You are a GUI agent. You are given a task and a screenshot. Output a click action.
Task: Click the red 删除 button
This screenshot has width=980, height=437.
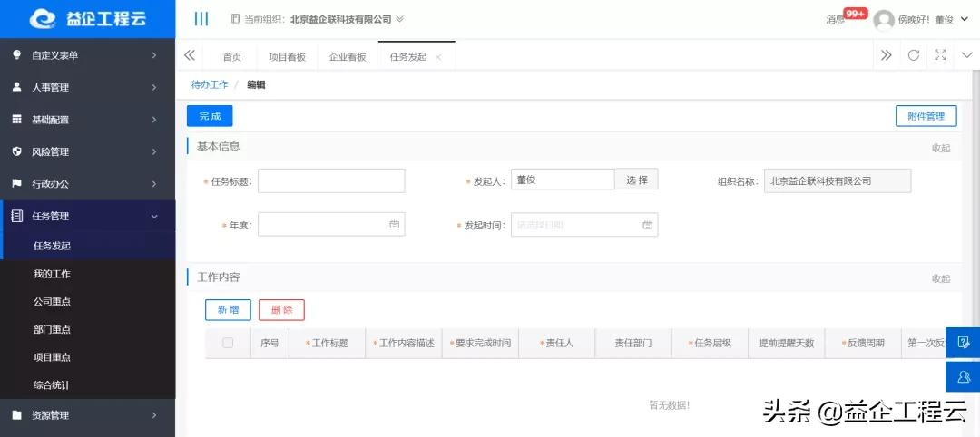(x=281, y=310)
